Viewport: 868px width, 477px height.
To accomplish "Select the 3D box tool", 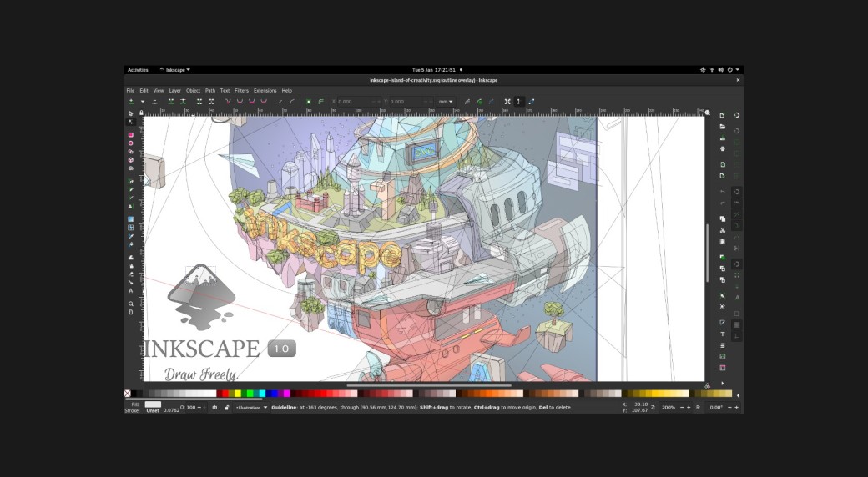I will tap(131, 160).
